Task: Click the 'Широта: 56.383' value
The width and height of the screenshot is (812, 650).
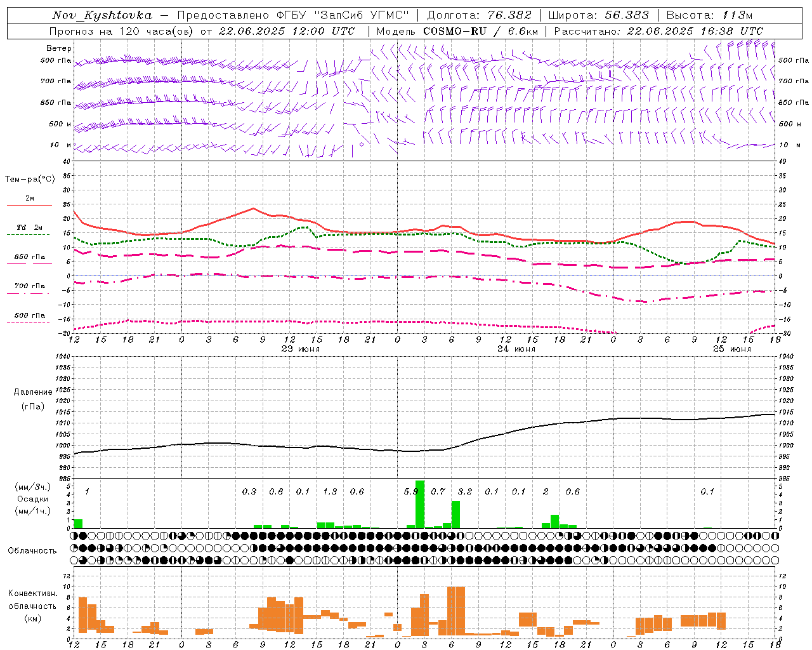Action: click(x=598, y=15)
